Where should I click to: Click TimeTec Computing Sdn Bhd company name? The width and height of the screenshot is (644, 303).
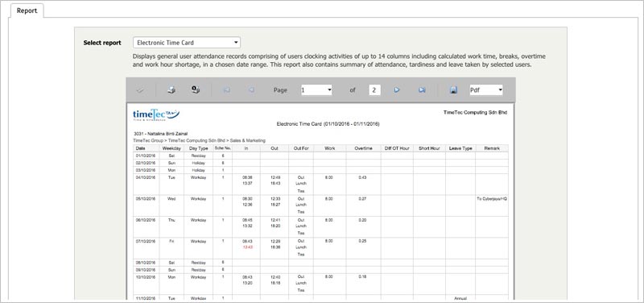click(476, 112)
